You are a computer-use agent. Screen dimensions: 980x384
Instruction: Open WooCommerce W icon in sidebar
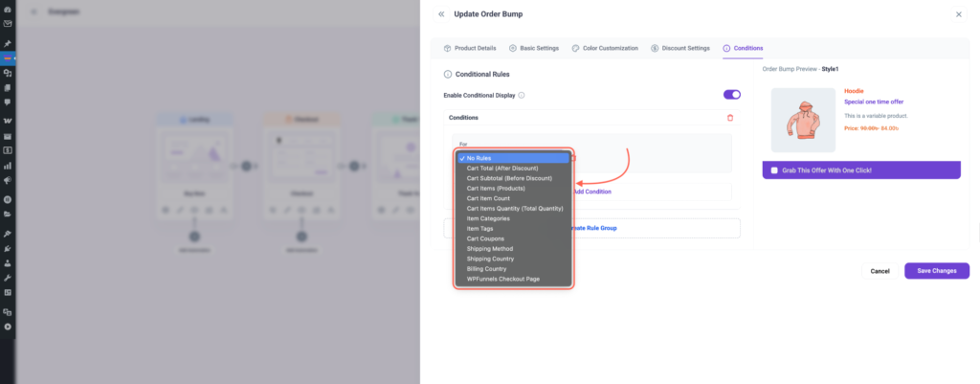(x=8, y=120)
